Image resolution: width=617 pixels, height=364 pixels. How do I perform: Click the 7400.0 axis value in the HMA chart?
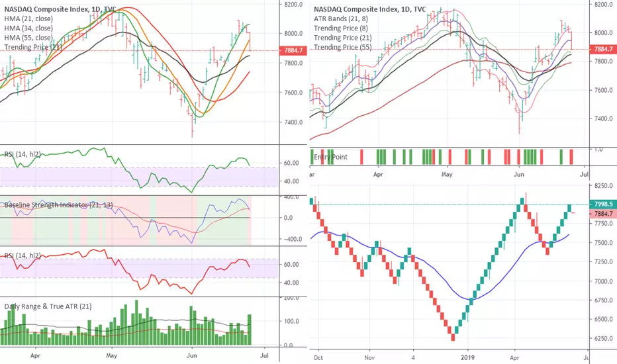[293, 122]
